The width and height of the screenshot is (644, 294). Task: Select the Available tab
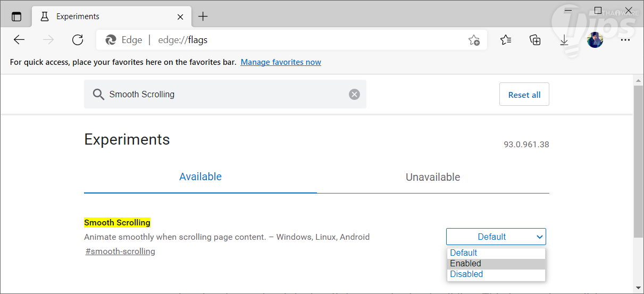(200, 177)
